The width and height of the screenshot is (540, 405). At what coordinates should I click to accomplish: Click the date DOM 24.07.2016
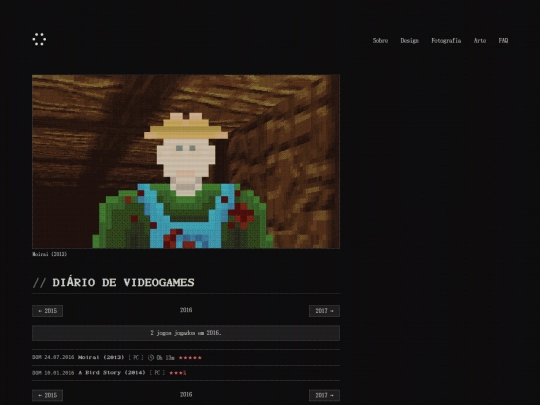click(x=53, y=357)
